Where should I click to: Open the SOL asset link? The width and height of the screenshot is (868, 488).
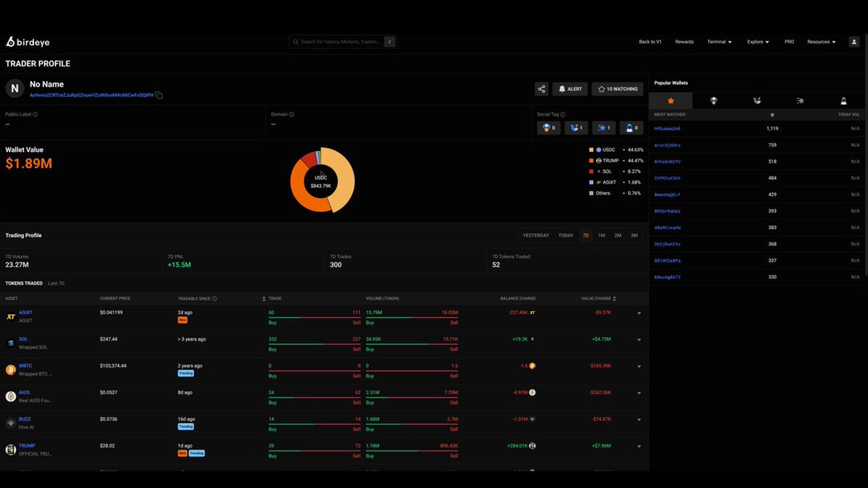23,338
